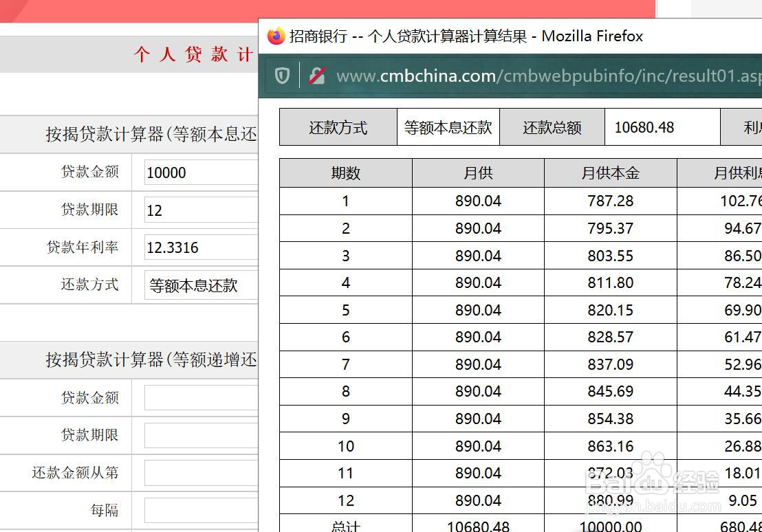Click the 期数 column header

click(345, 173)
